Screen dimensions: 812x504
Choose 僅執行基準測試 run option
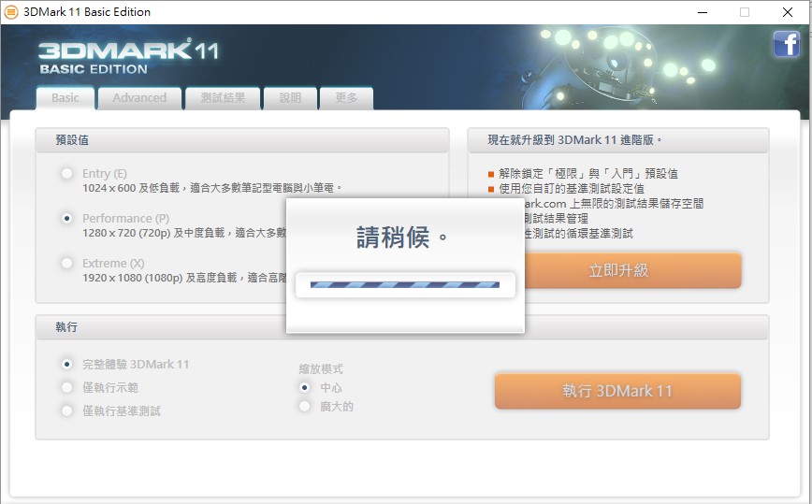[66, 410]
